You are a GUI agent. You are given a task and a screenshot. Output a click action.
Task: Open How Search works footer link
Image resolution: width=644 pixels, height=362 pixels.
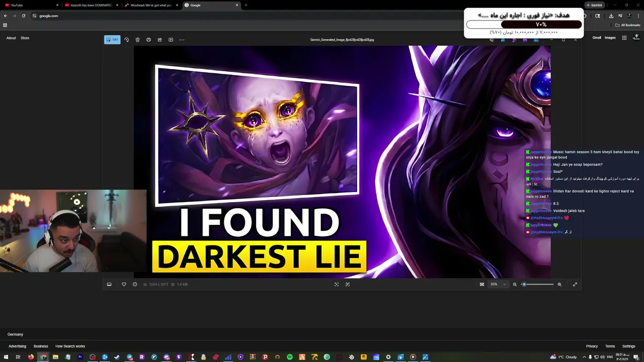coord(70,346)
